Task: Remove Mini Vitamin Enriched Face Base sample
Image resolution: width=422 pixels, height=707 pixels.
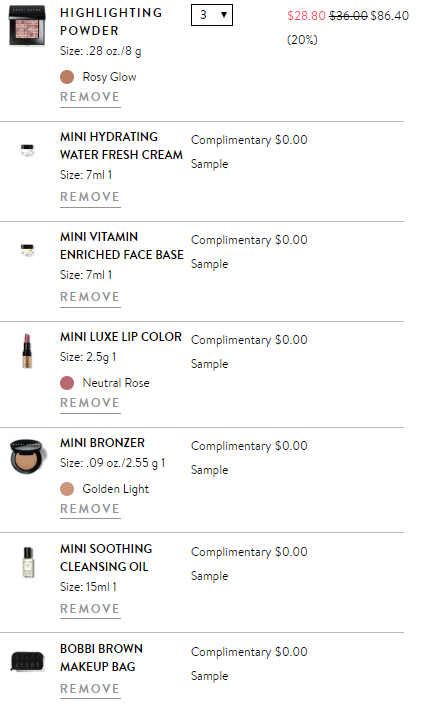Action: (x=90, y=297)
